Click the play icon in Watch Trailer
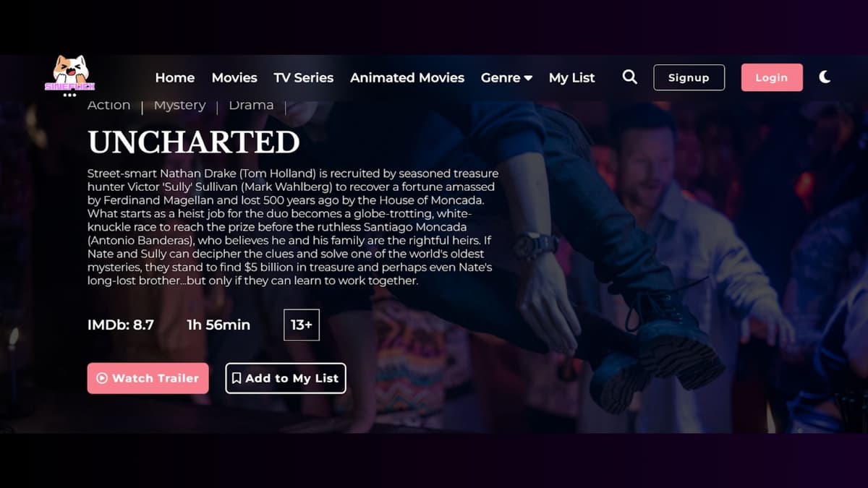 (102, 378)
